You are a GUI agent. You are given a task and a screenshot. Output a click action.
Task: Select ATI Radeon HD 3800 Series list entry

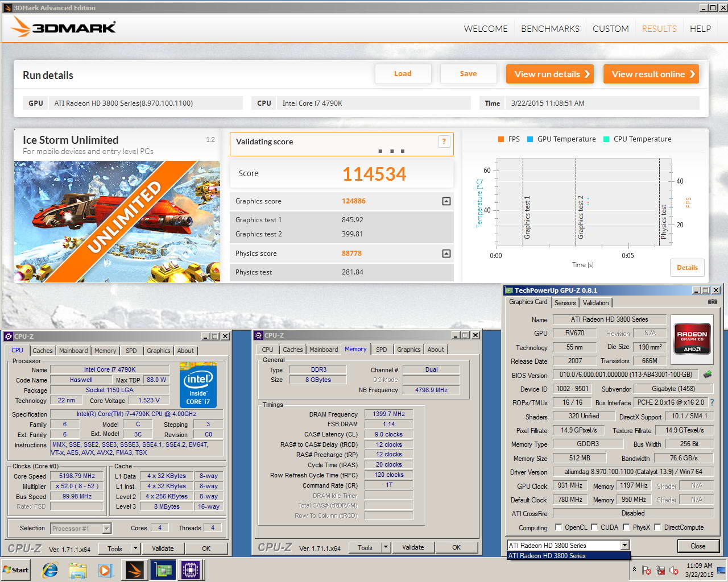point(568,556)
